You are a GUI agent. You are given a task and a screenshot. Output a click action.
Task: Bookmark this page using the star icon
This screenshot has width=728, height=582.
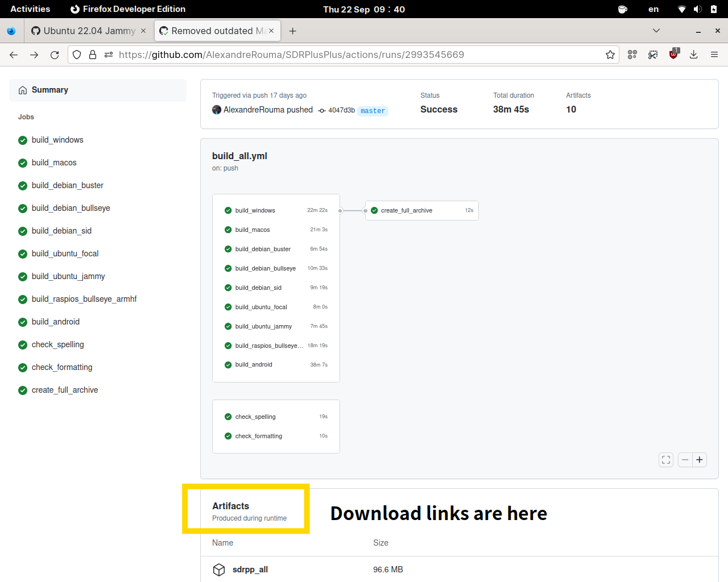pos(610,55)
